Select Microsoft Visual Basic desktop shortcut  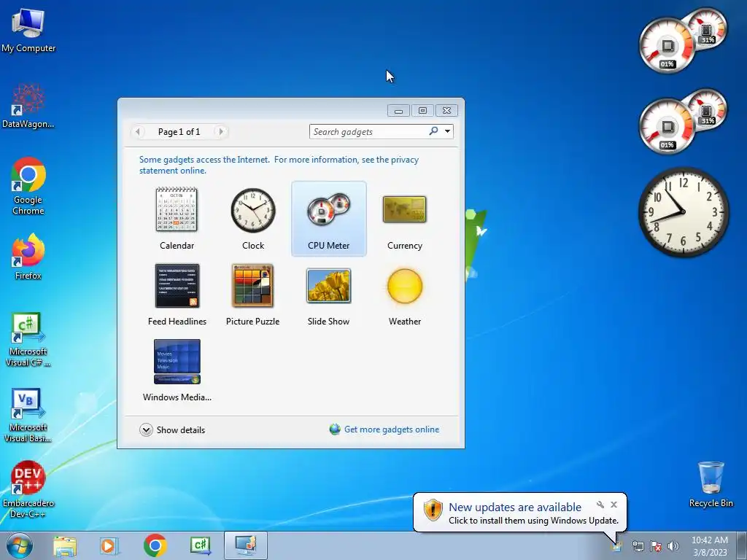pyautogui.click(x=28, y=416)
